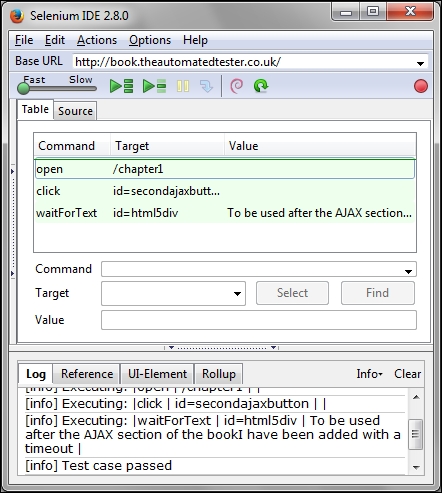Click the Select button

[x=292, y=293]
